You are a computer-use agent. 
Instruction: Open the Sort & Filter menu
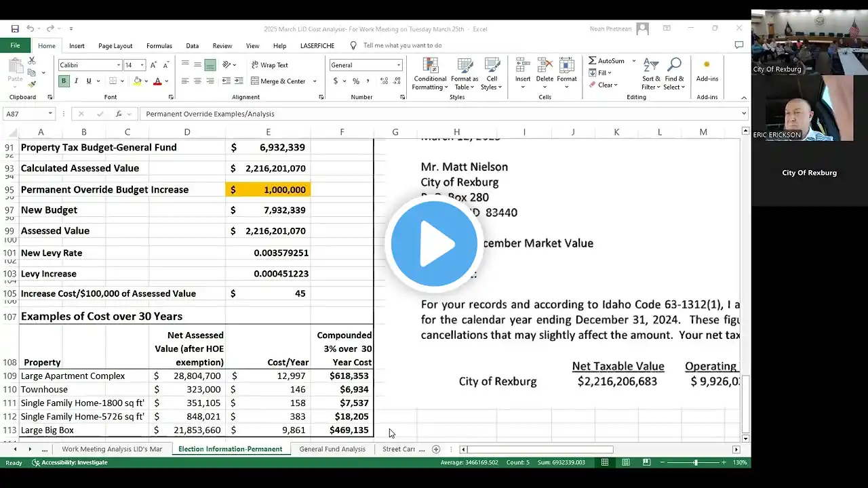[x=651, y=74]
